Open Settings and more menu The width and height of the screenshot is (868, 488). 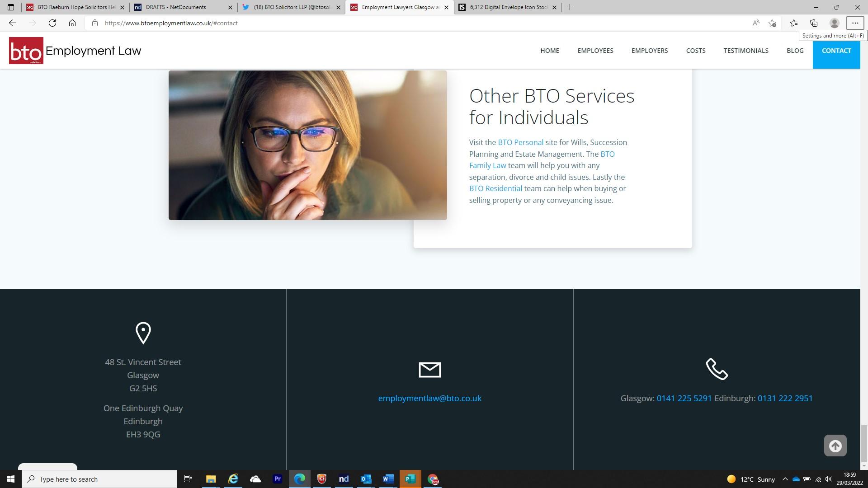coord(855,23)
